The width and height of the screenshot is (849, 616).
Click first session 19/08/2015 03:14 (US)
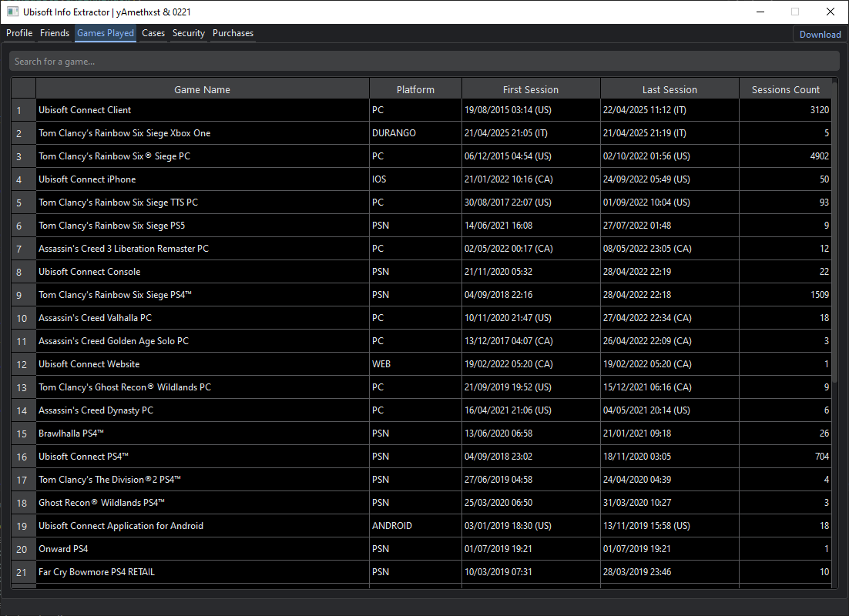point(531,110)
